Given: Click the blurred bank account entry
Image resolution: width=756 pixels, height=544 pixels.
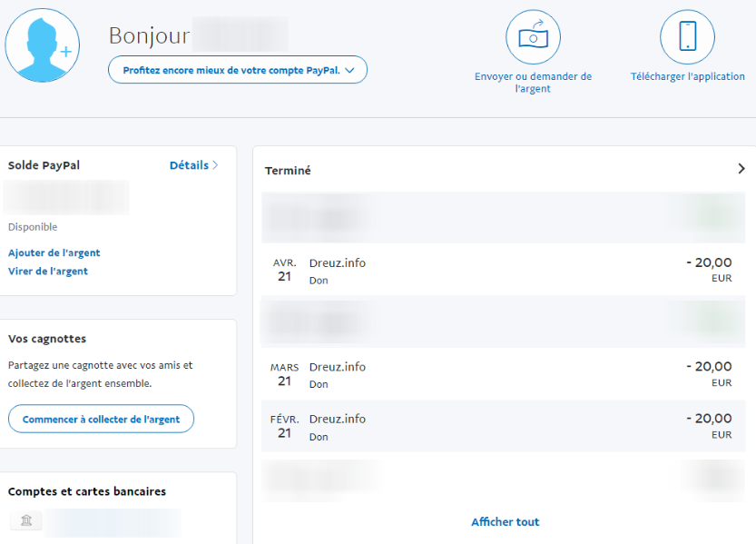Looking at the screenshot, I should (x=112, y=521).
